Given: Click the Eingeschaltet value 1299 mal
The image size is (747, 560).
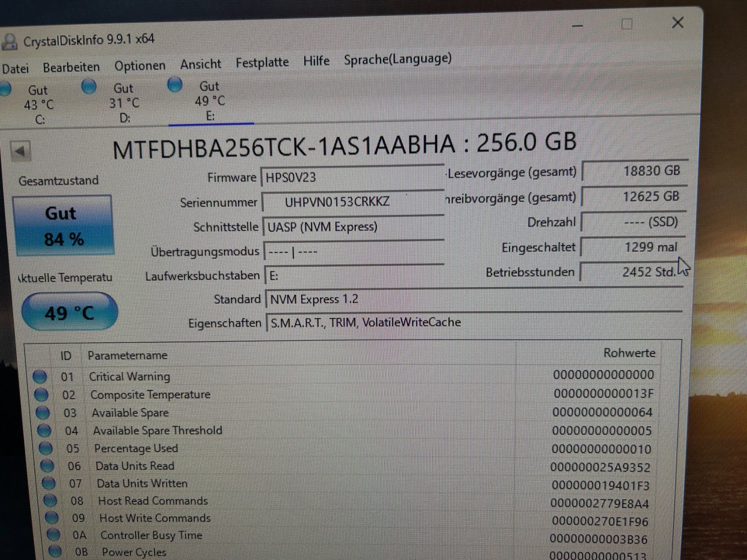Looking at the screenshot, I should [x=632, y=247].
